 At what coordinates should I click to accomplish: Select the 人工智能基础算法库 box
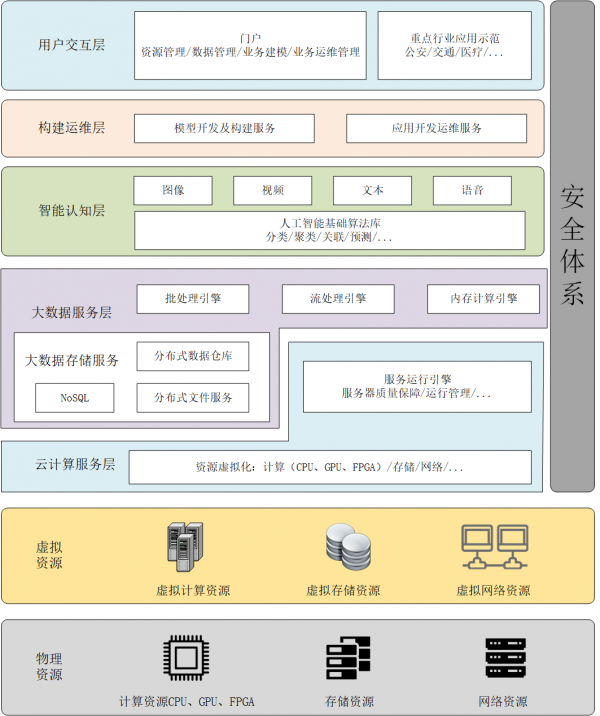pos(329,230)
